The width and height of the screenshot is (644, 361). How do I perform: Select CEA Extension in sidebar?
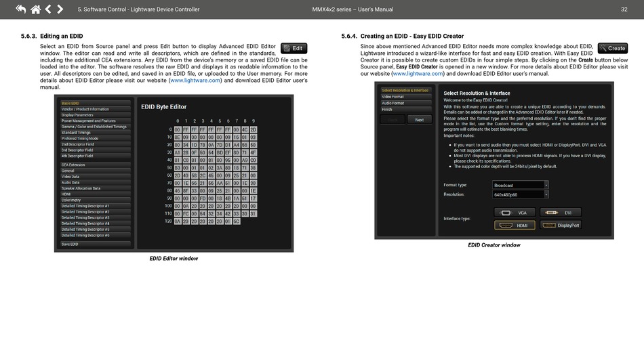click(96, 165)
